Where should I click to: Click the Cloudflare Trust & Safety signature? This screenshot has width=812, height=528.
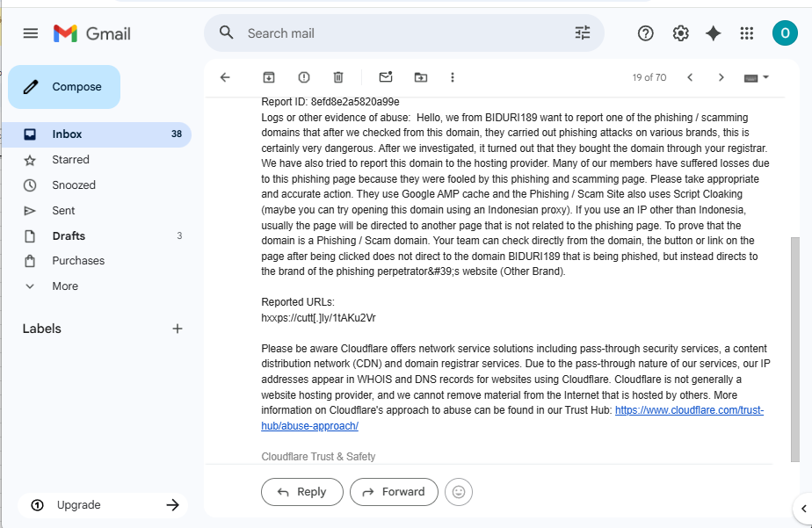click(318, 457)
